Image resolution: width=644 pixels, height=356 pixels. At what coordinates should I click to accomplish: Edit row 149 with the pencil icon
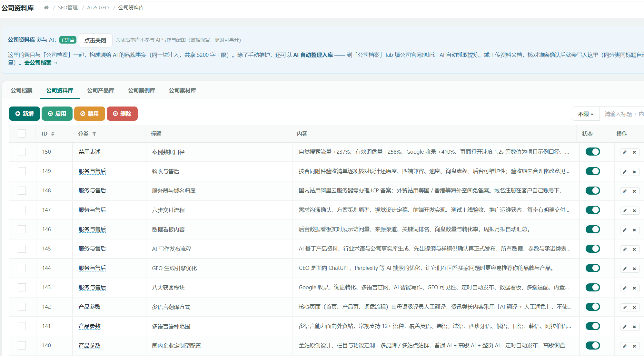(x=625, y=172)
